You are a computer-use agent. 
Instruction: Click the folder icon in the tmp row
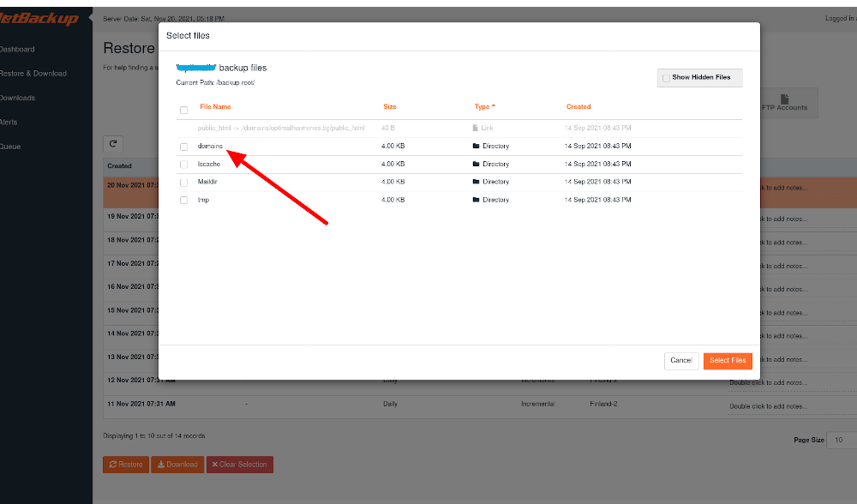[x=476, y=200]
